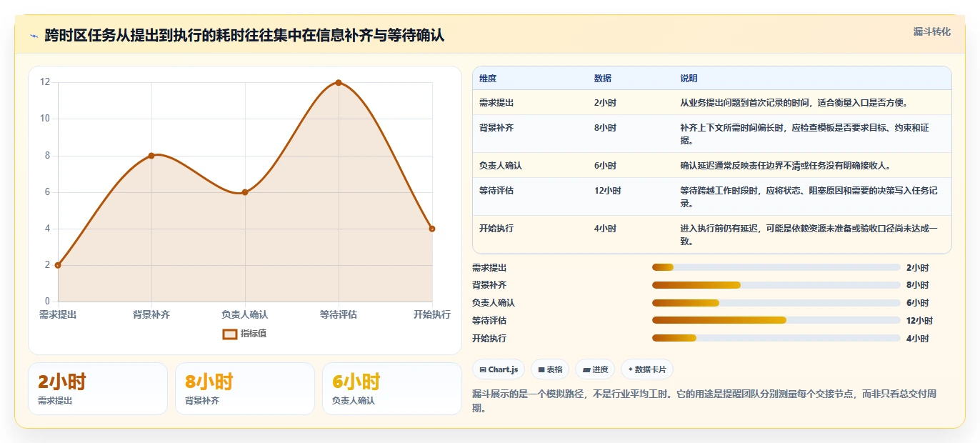
Task: Click the footer note starting 漏斗展示的是
Action: tap(704, 401)
